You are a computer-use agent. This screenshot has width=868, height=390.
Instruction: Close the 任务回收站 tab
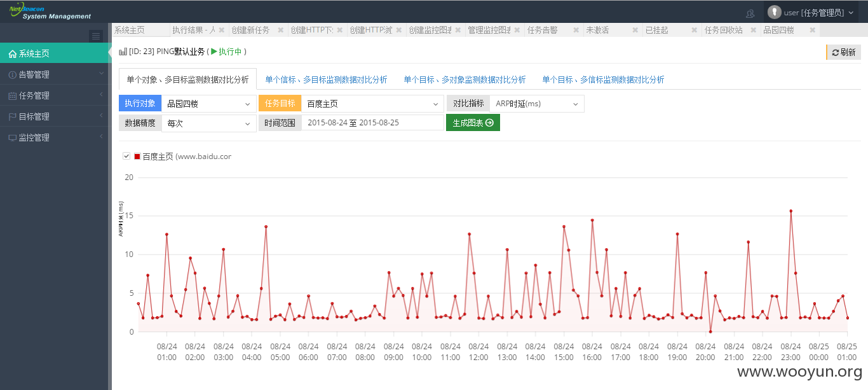(753, 30)
